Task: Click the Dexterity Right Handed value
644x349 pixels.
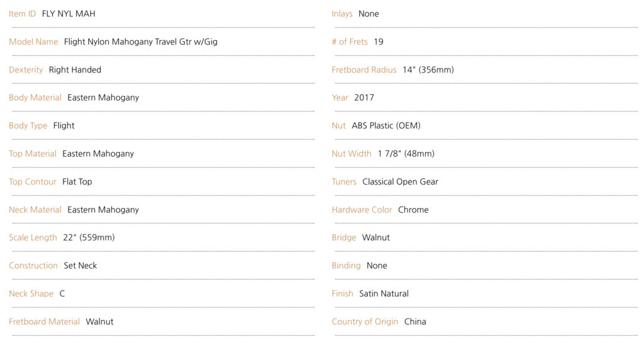Action: 75,70
